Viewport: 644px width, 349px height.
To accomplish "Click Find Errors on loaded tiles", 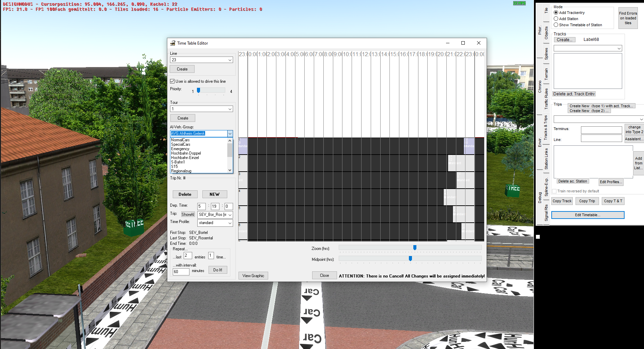I will pyautogui.click(x=628, y=18).
